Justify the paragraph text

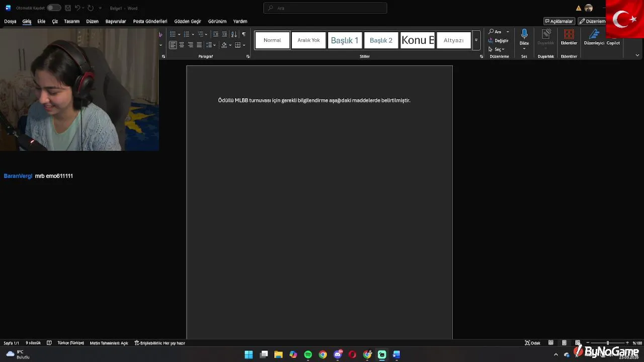(199, 45)
